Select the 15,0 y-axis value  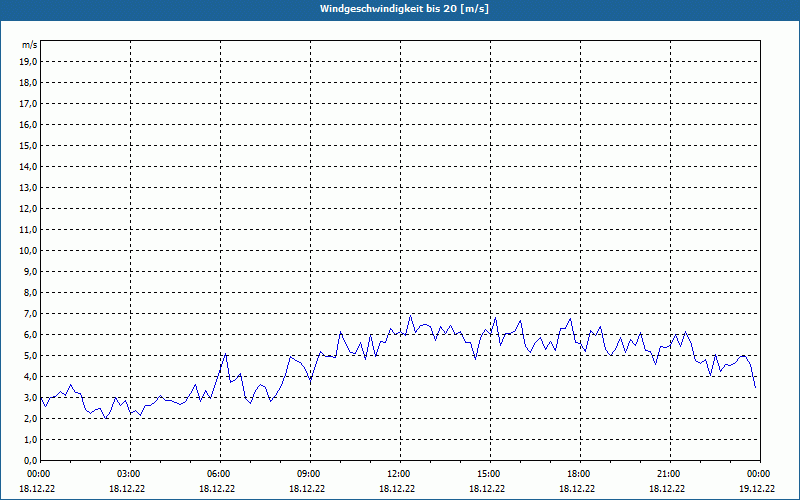[x=28, y=145]
